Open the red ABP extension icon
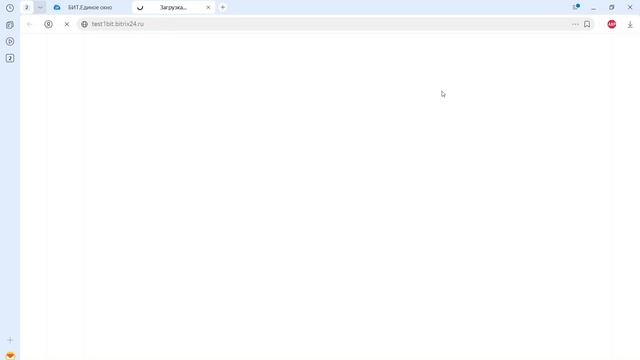This screenshot has width=640, height=360. coord(611,24)
